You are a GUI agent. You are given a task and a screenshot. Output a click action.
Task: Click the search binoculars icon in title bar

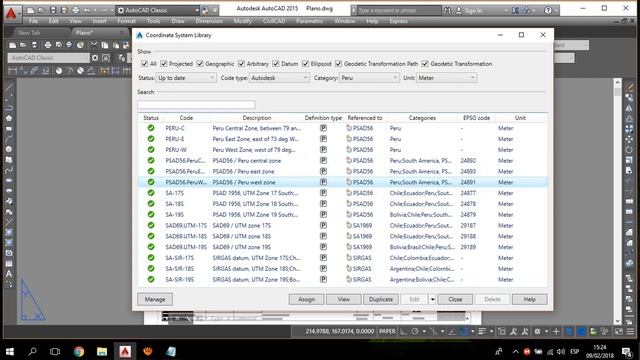[447, 10]
